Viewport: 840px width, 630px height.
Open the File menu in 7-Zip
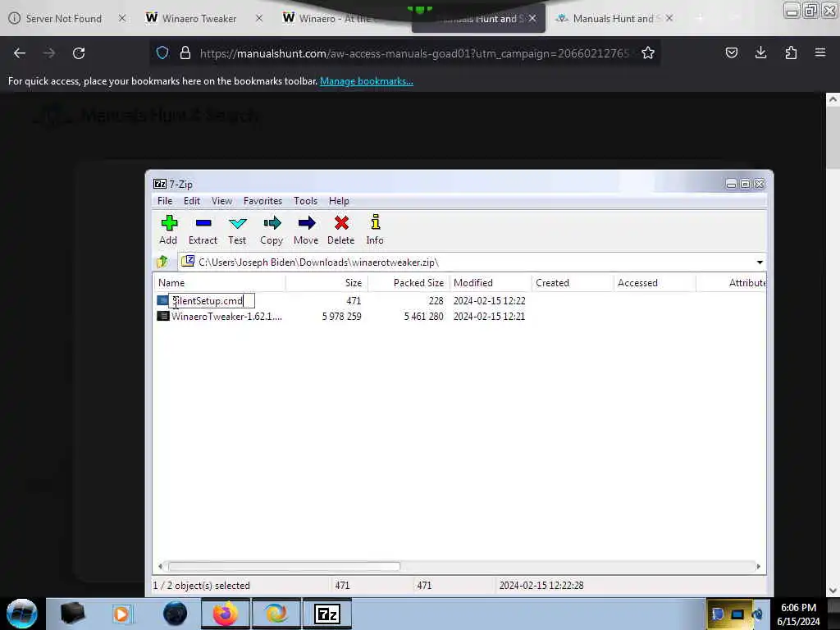tap(165, 201)
